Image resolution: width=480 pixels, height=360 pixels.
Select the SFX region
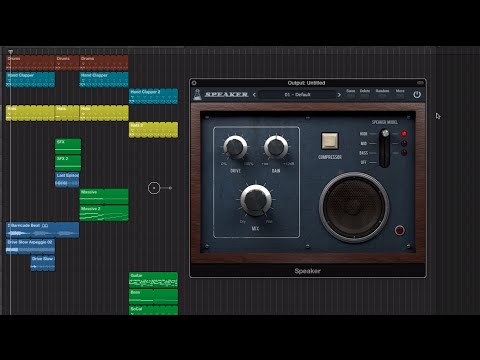click(68, 146)
